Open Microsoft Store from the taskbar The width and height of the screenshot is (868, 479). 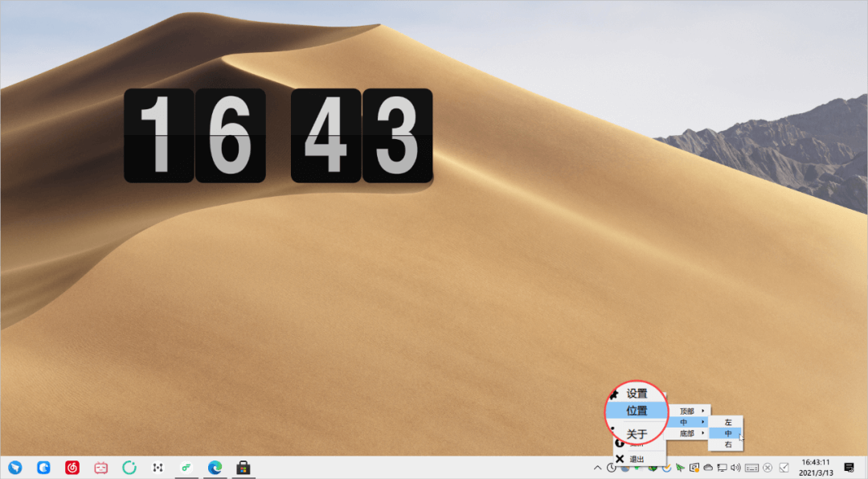243,468
